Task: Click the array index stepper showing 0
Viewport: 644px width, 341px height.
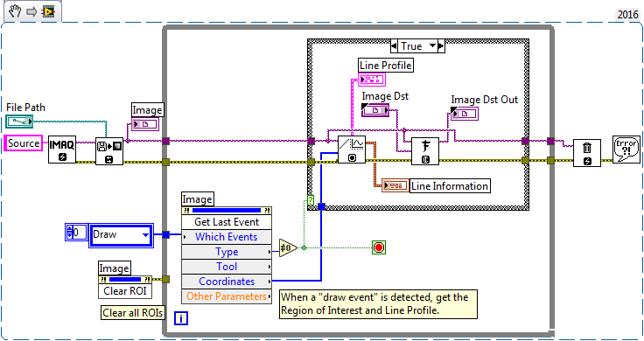Action: (69, 233)
